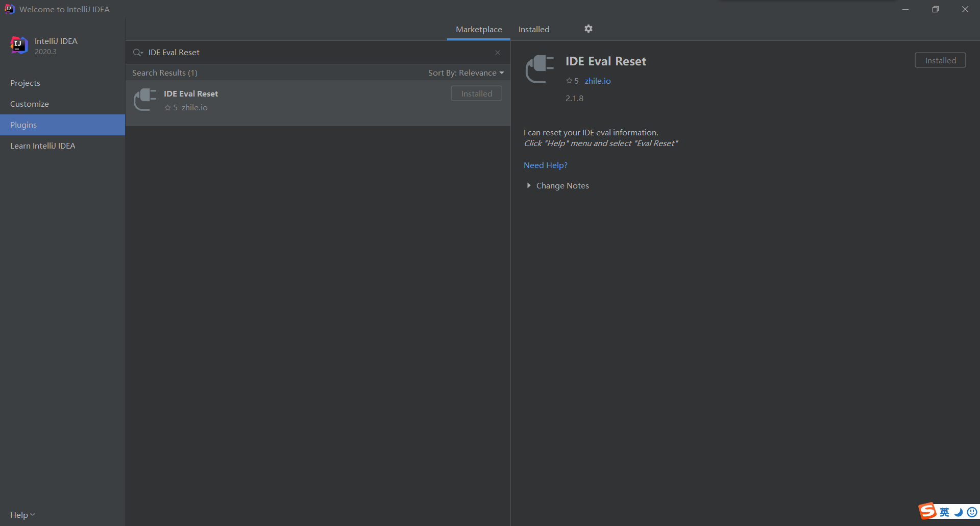
Task: Minimize the Welcome to IntelliJ IDEA window
Action: click(x=905, y=9)
